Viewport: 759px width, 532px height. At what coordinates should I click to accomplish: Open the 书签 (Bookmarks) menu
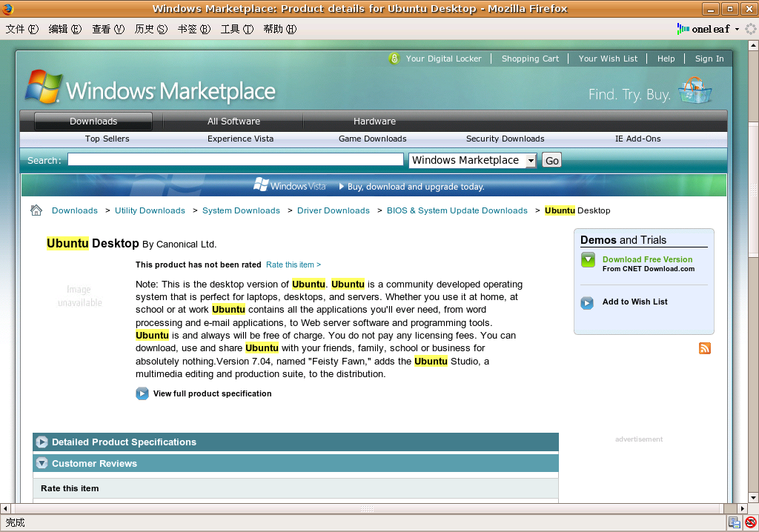point(194,29)
